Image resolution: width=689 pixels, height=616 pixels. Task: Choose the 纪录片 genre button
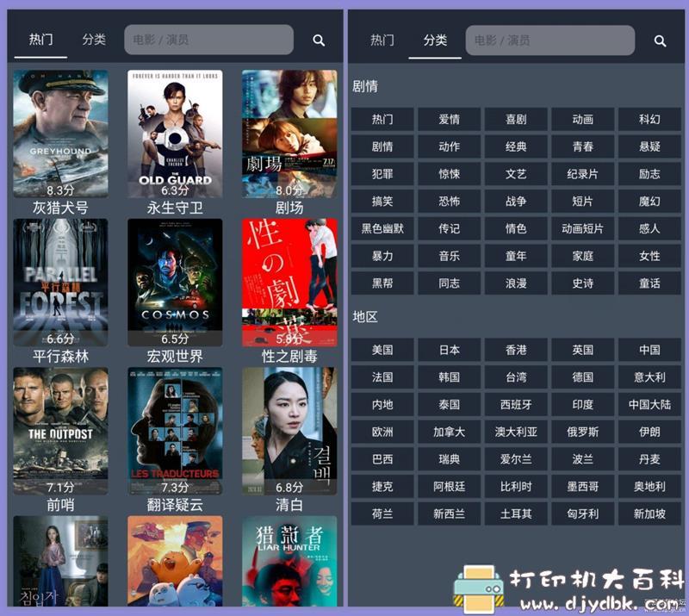[x=583, y=174]
